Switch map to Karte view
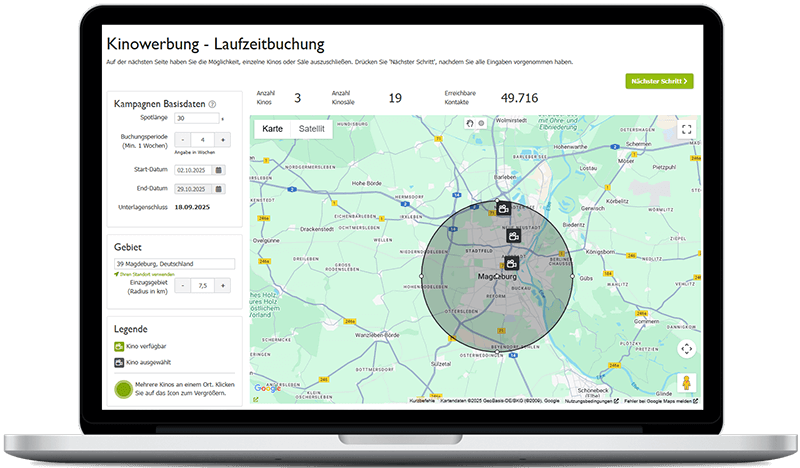800x468 pixels. (272, 129)
